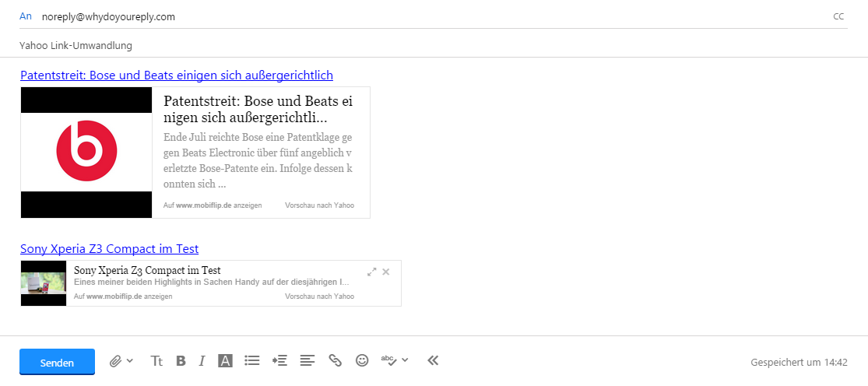Open text alignment options
Viewport: 868px width, 386px height.
[x=307, y=361]
